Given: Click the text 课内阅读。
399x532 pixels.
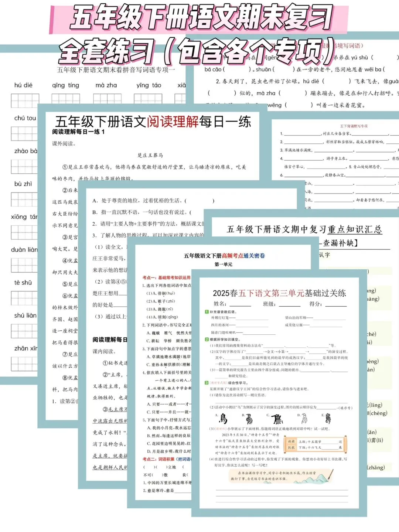Looking at the screenshot, I should 105,351.
